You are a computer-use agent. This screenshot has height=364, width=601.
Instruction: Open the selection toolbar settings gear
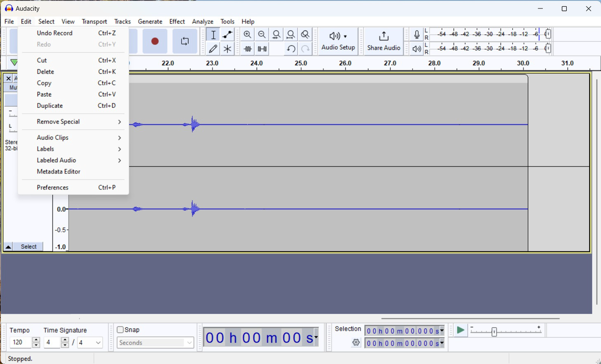[x=356, y=343]
